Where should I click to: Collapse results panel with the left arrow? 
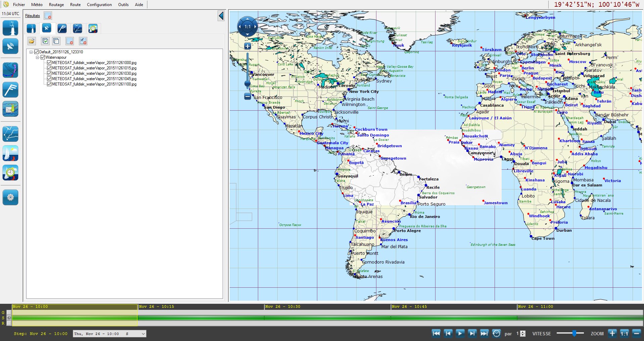[x=221, y=16]
